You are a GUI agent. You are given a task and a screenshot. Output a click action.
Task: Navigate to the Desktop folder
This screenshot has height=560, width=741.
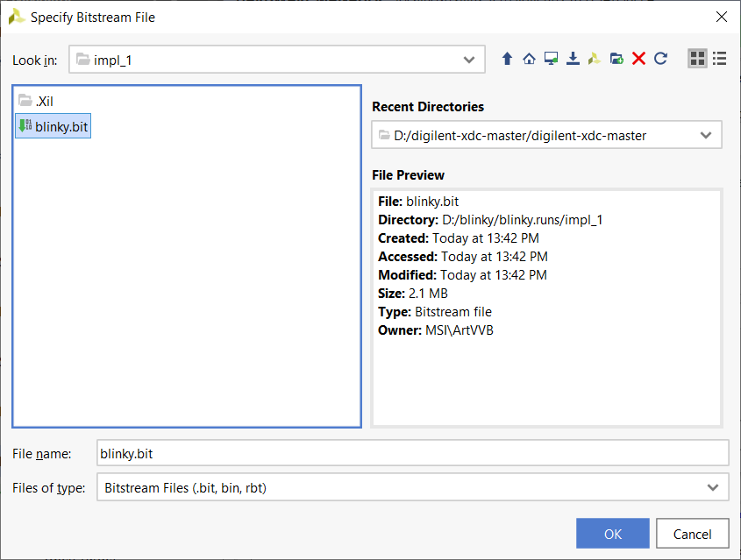[x=551, y=59]
